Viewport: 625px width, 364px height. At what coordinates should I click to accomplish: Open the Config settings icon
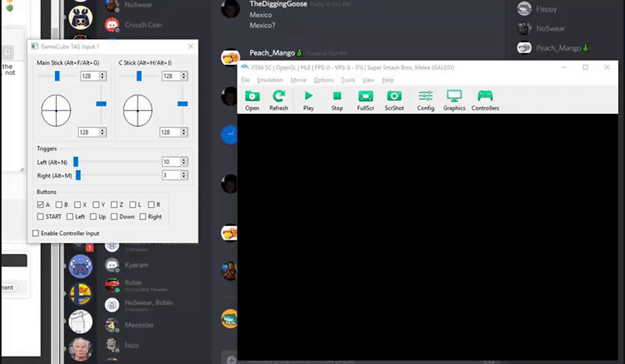pyautogui.click(x=426, y=100)
